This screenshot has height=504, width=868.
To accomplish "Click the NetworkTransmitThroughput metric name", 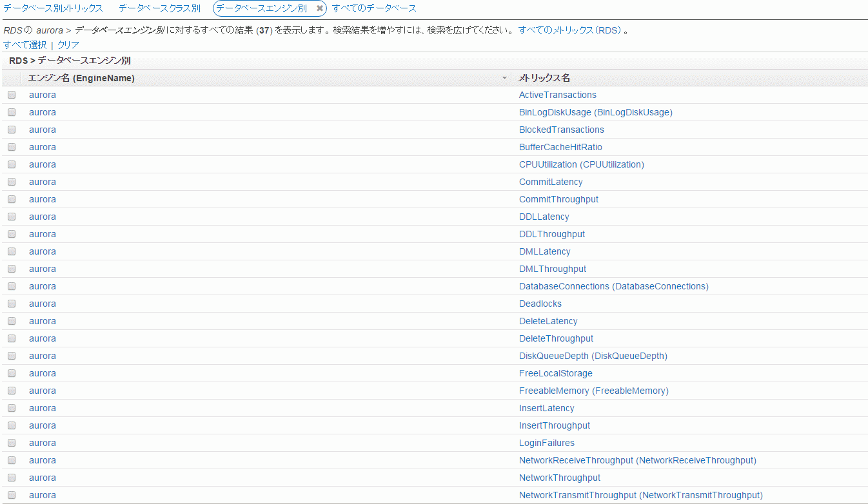I will 641,495.
